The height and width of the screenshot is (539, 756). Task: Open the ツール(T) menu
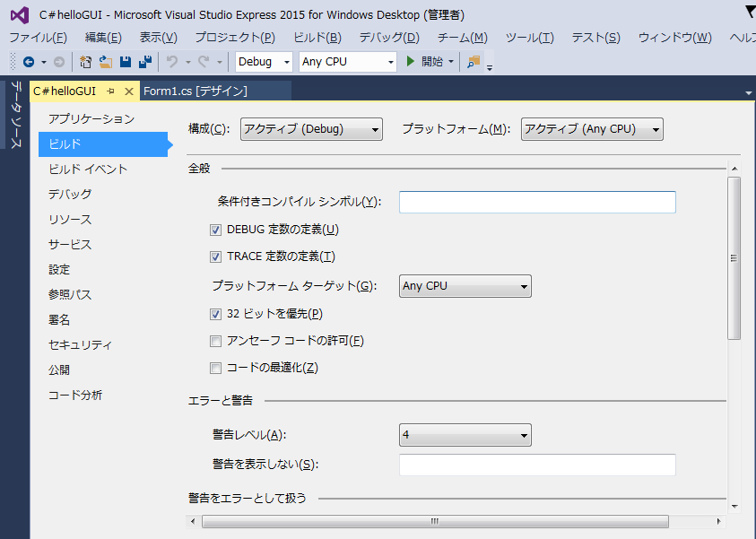pyautogui.click(x=530, y=38)
